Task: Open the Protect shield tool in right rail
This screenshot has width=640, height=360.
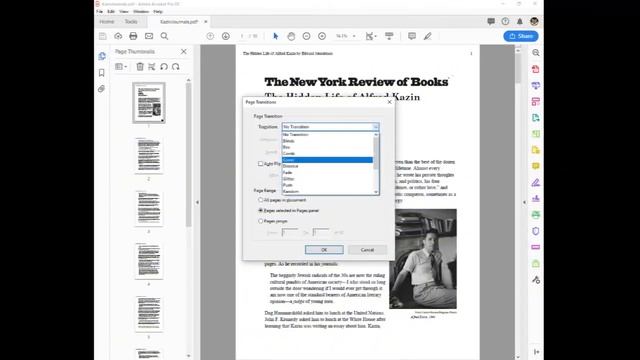Action: click(536, 231)
